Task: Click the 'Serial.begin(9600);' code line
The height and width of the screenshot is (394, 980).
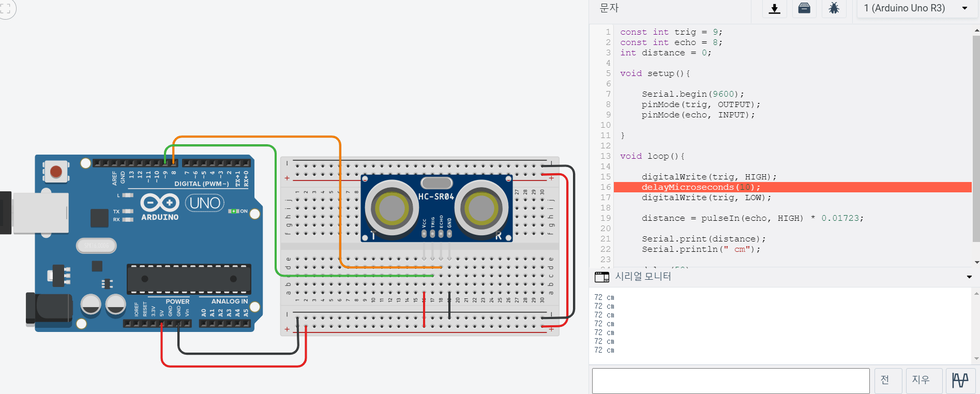Action: (x=693, y=94)
